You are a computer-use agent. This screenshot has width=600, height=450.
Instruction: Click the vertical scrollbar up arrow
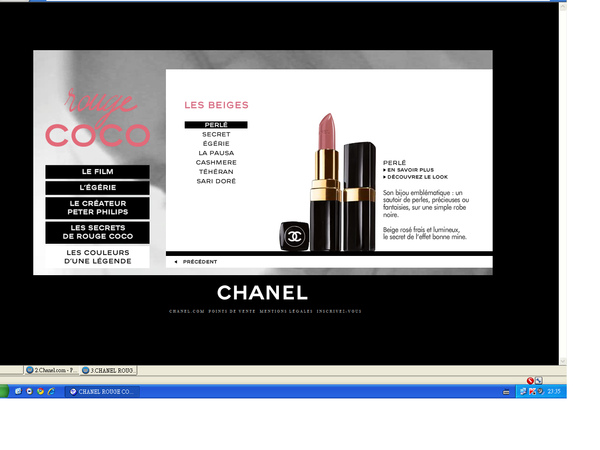562,7
